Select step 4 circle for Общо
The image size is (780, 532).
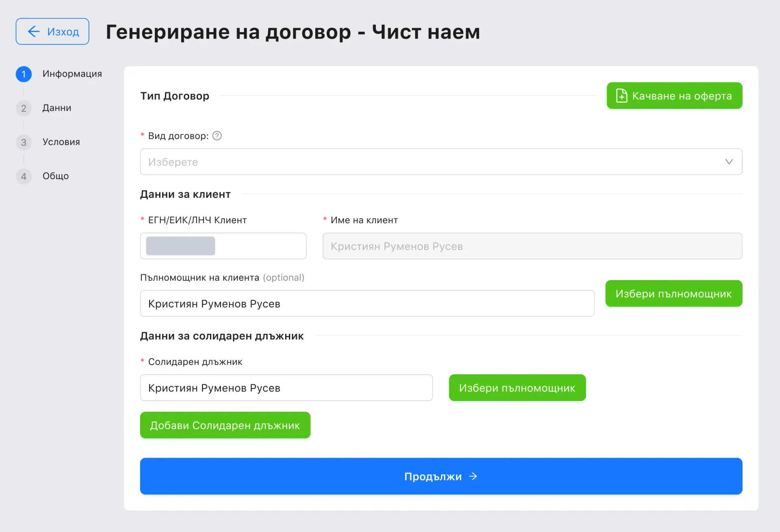tap(24, 176)
